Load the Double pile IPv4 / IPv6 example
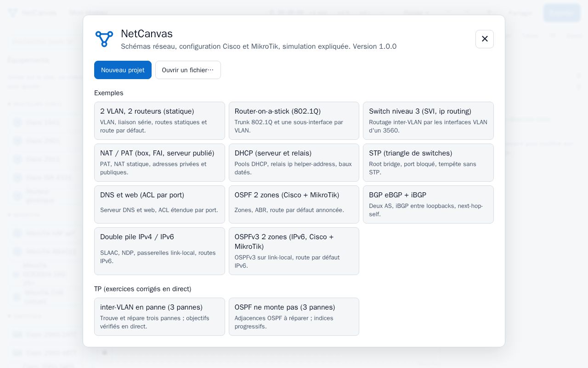588x368 pixels. (159, 251)
